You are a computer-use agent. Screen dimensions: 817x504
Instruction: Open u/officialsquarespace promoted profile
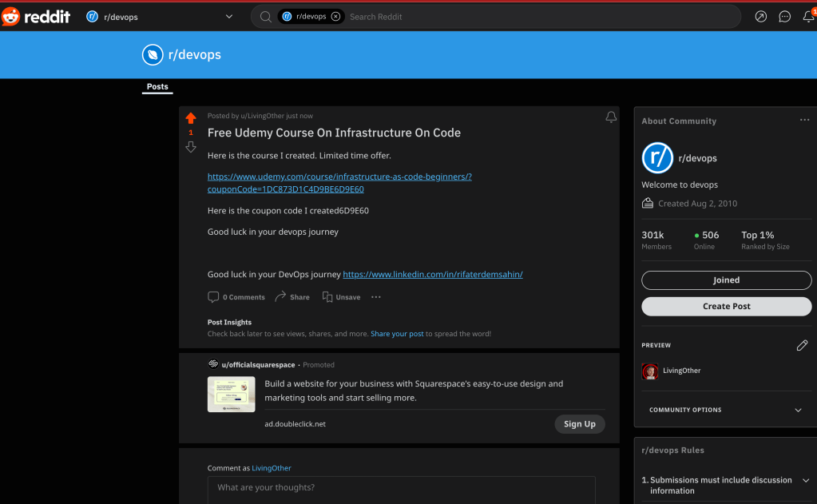(x=258, y=365)
